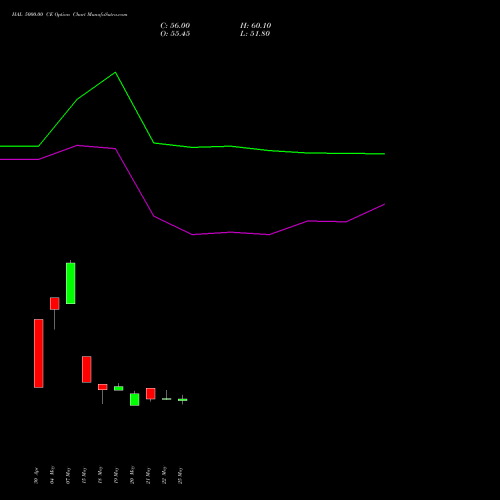Click the 22 May date label
Screen dimensions: 500x500
click(x=164, y=475)
